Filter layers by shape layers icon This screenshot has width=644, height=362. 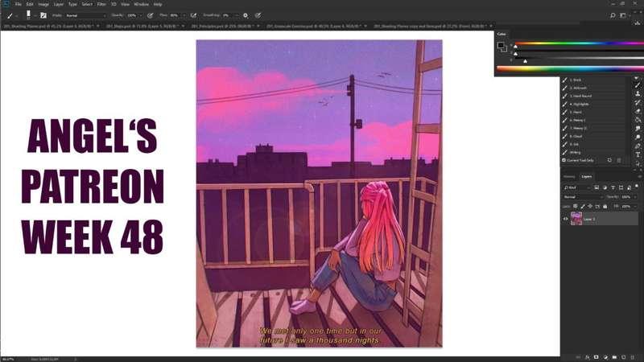pos(621,187)
